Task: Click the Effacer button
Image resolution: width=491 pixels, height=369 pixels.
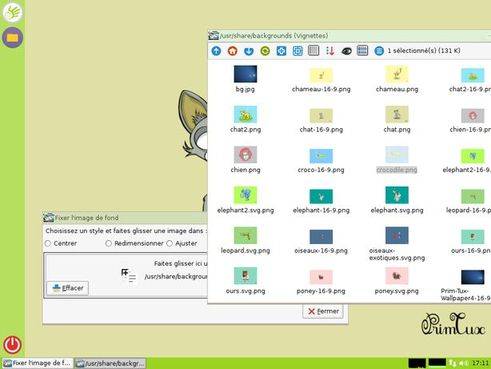Action: tap(68, 288)
